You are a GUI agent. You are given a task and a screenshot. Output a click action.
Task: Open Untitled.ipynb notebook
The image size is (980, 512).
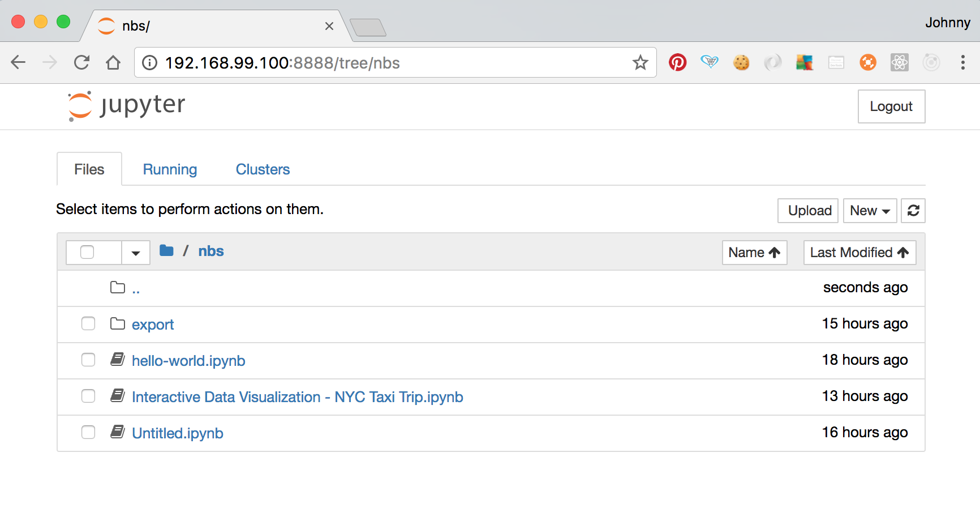click(x=178, y=433)
